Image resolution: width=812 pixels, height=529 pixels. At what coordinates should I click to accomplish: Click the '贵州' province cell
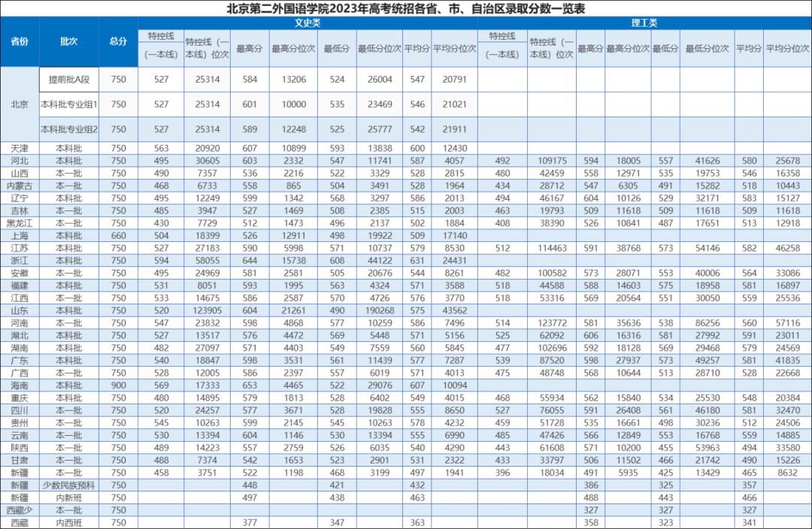point(20,423)
